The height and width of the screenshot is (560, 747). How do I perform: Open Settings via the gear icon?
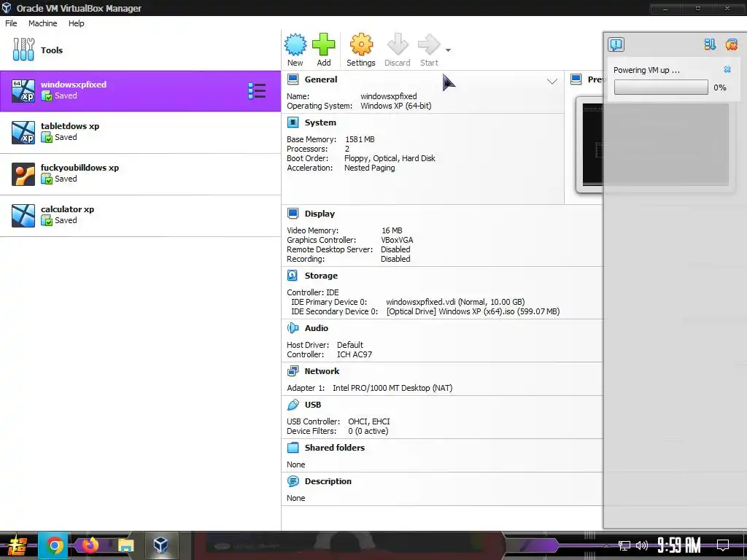click(361, 44)
